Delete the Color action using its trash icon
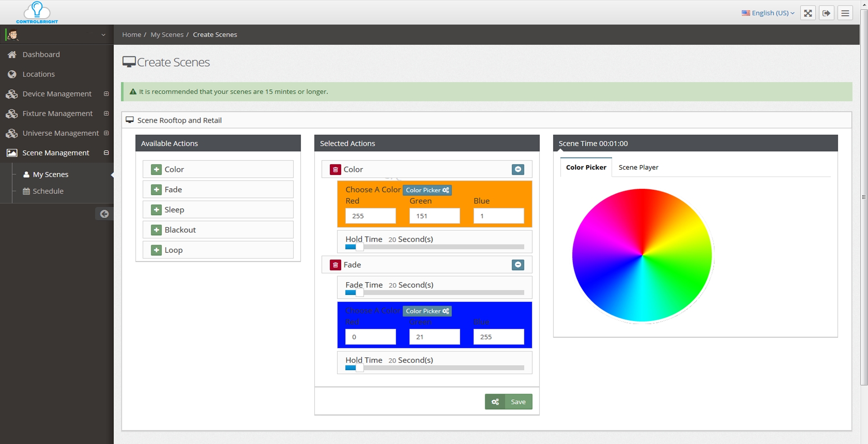868x444 pixels. click(x=336, y=169)
